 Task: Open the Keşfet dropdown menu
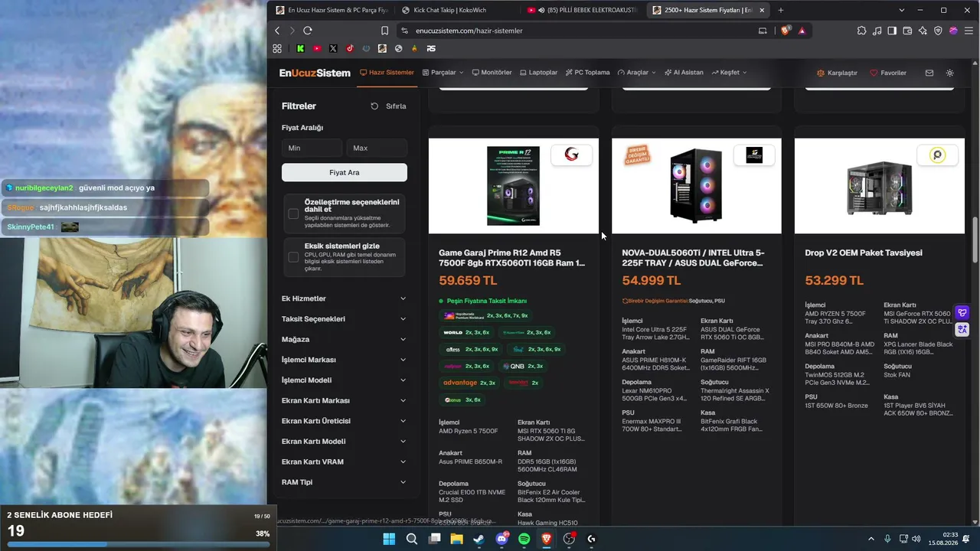pyautogui.click(x=729, y=73)
